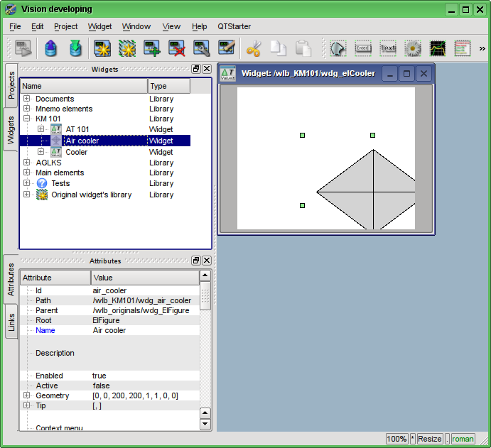
Task: Float the Widgets dock panel
Action: point(196,69)
